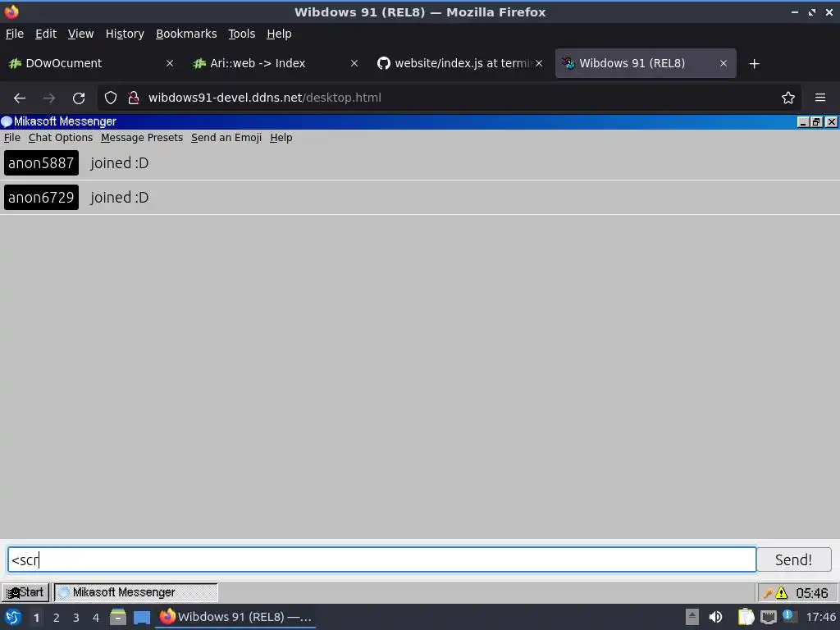Switch to website/index.js GitHub tab
This screenshot has width=840, height=630.
(x=459, y=63)
